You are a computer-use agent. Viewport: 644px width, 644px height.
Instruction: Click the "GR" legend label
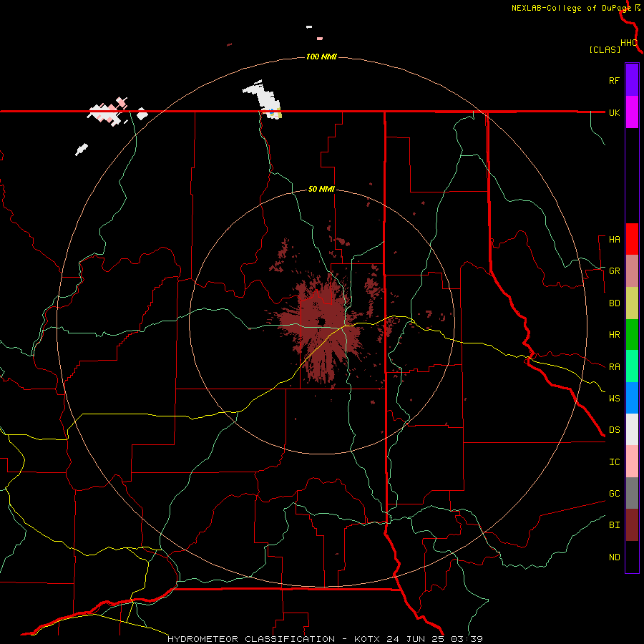614,271
